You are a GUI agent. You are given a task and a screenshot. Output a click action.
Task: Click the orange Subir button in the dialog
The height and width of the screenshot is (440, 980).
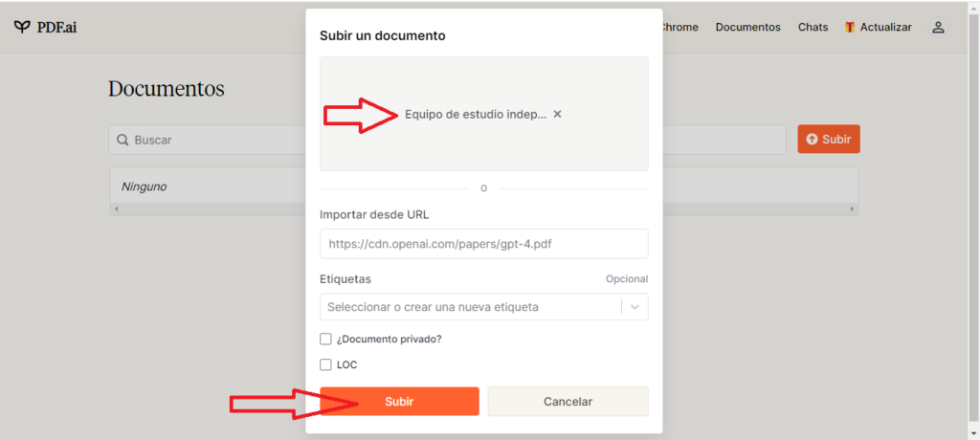pyautogui.click(x=399, y=401)
